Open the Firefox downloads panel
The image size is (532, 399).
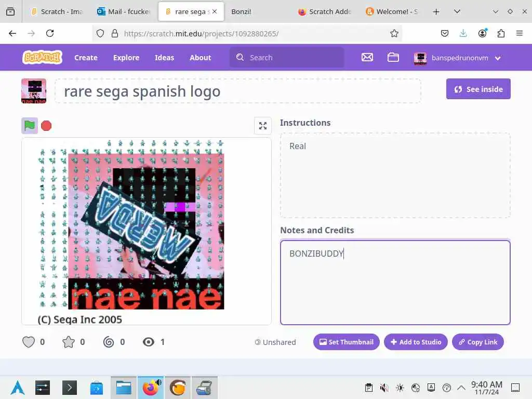point(463,33)
